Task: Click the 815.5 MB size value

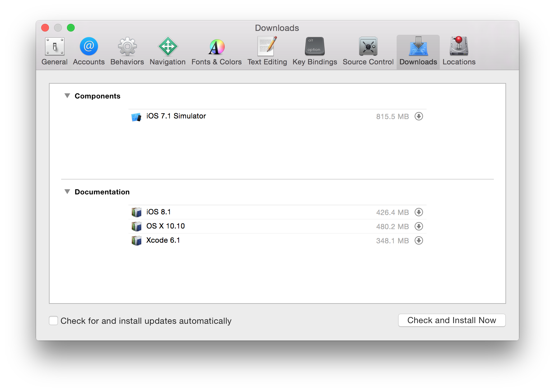Action: 392,117
